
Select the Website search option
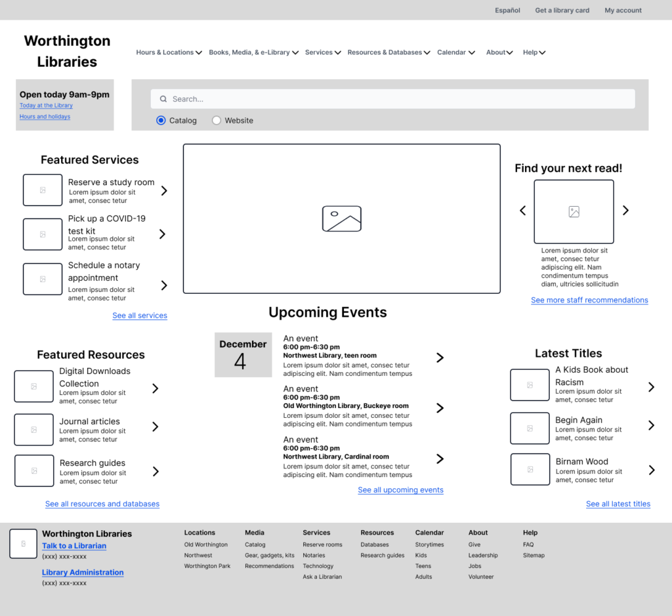coord(217,121)
